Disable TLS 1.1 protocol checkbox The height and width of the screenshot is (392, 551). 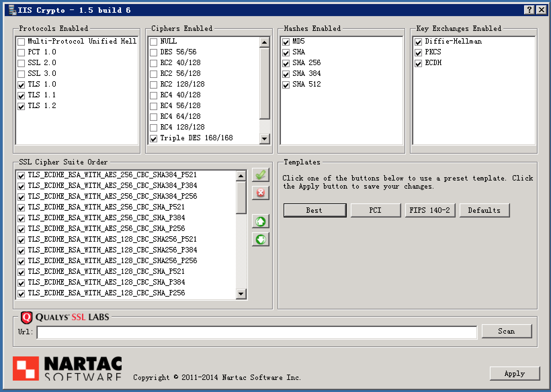(21, 96)
